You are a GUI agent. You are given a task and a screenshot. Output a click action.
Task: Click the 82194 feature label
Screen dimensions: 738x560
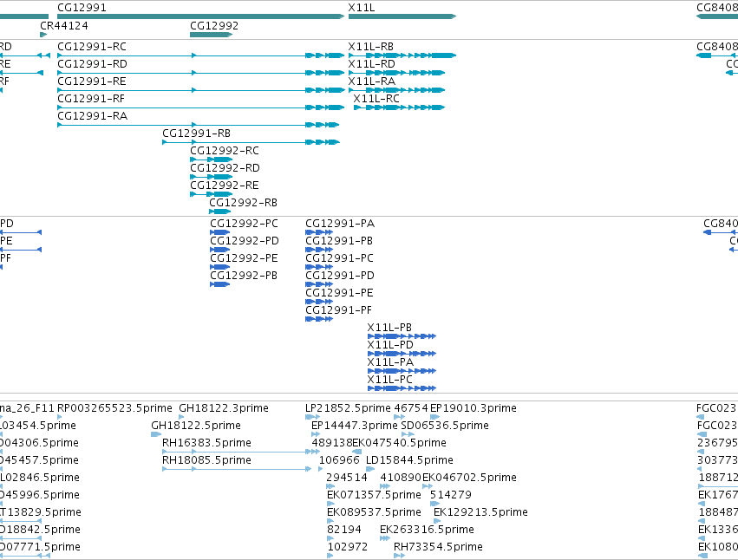[x=344, y=531]
